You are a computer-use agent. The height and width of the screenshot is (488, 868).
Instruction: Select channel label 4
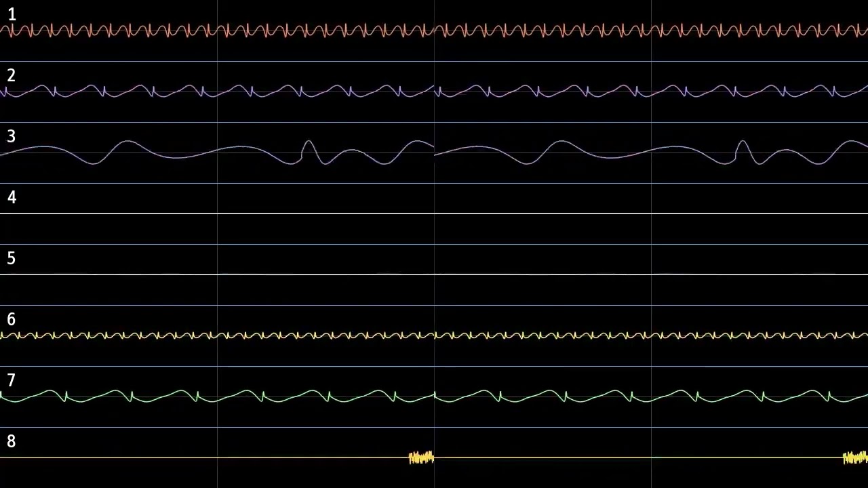12,197
